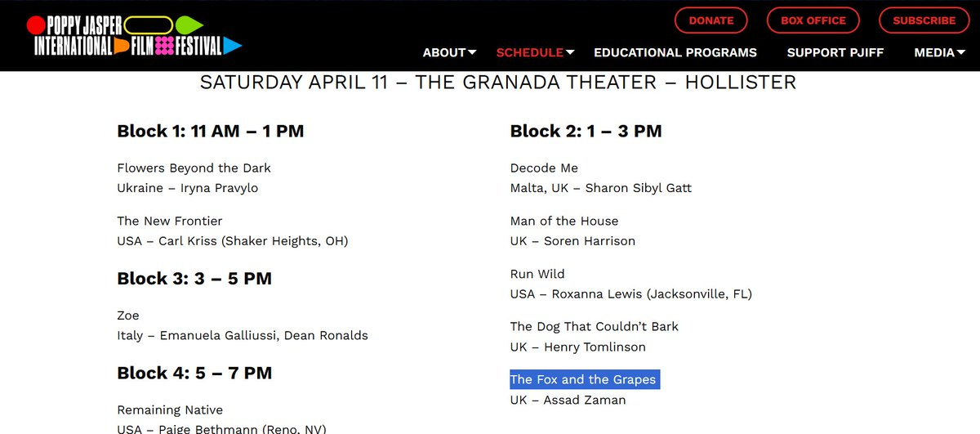Click the Schedule menu label
This screenshot has height=434, width=980.
point(529,52)
